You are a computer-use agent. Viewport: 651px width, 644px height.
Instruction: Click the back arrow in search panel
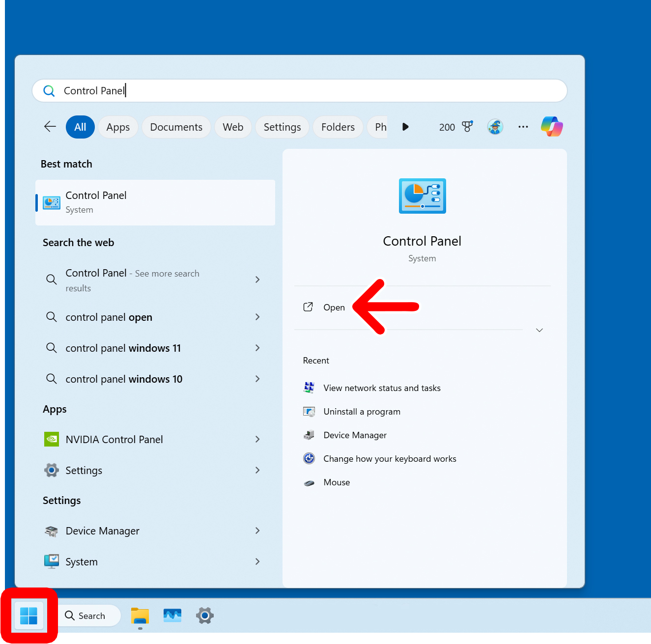50,127
